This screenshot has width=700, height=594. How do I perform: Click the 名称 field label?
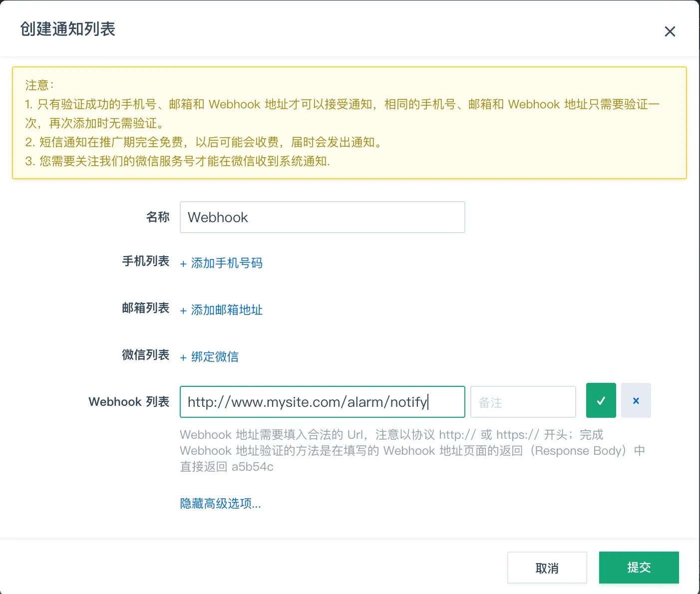tap(158, 217)
